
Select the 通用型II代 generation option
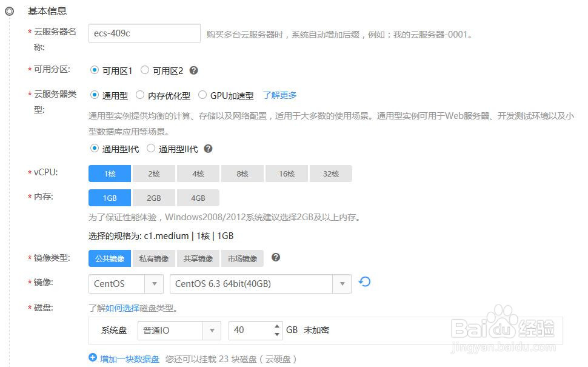(x=151, y=148)
